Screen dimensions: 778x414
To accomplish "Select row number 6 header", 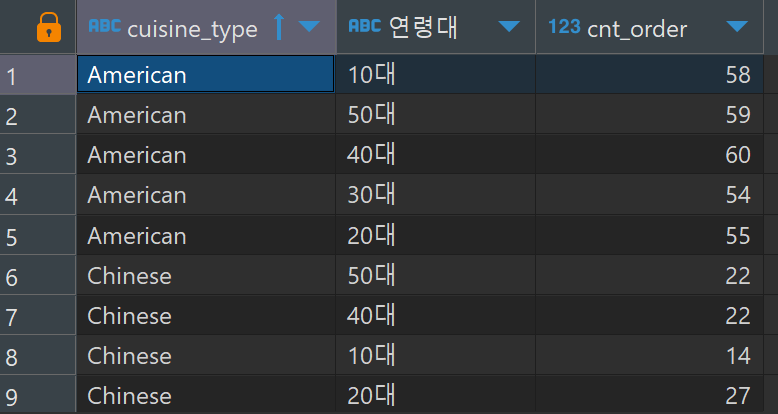I will click(38, 276).
